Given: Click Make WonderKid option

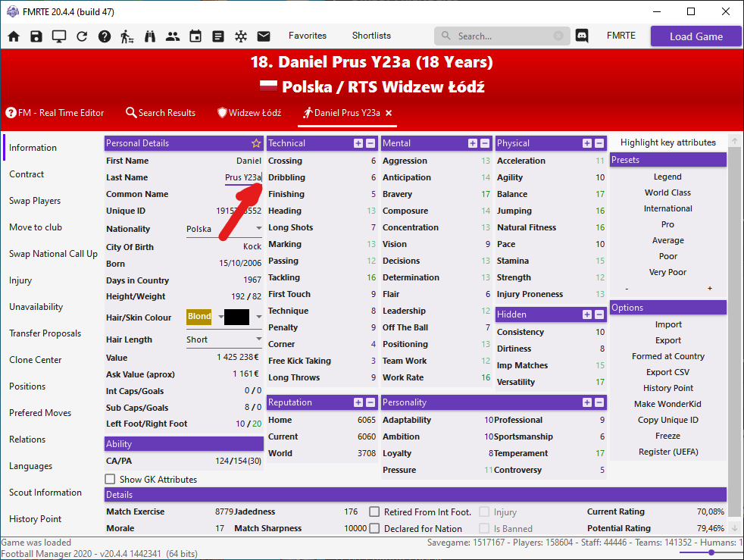Looking at the screenshot, I should (667, 404).
